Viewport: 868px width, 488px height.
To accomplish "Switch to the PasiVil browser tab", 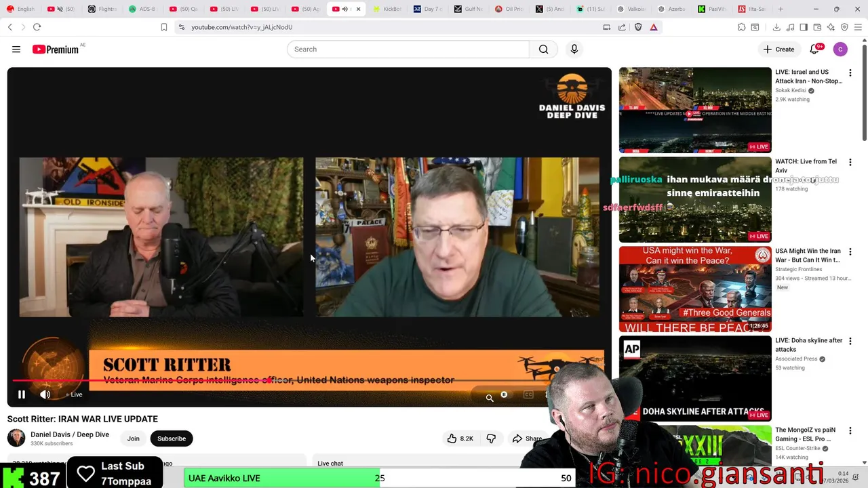I will [x=712, y=9].
